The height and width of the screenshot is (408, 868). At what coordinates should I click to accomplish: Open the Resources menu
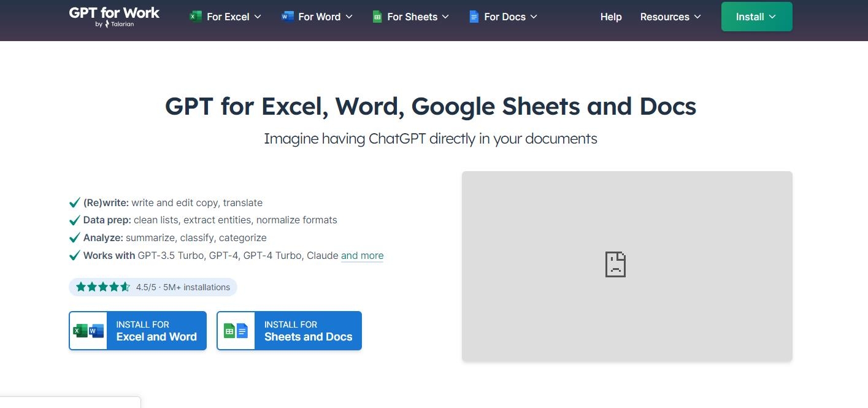[x=670, y=17]
